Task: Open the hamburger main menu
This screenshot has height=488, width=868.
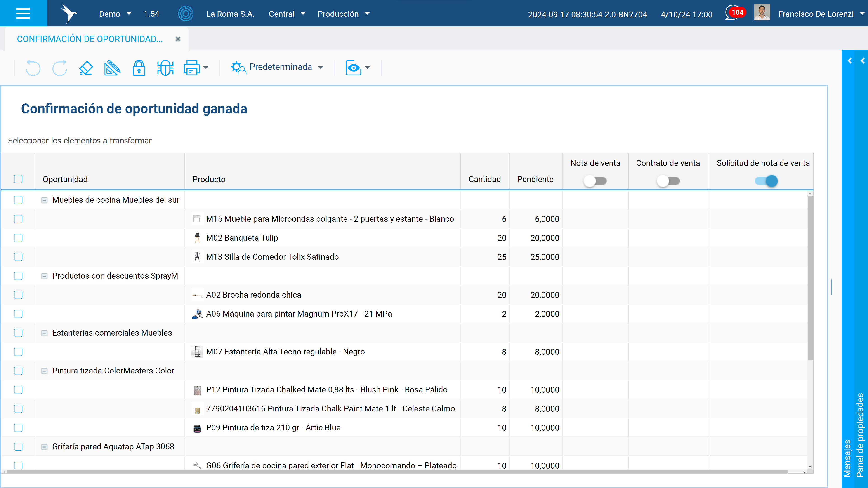Action: 23,14
